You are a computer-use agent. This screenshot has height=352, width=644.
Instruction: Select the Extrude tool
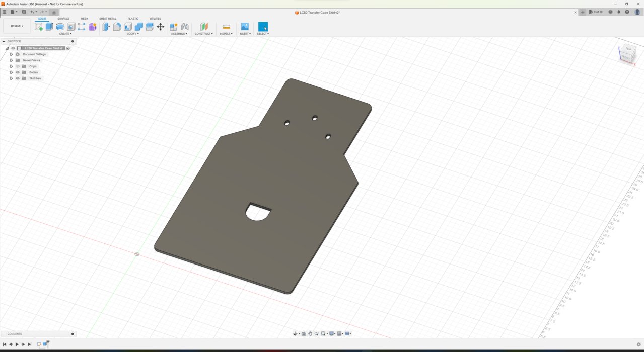pos(49,27)
